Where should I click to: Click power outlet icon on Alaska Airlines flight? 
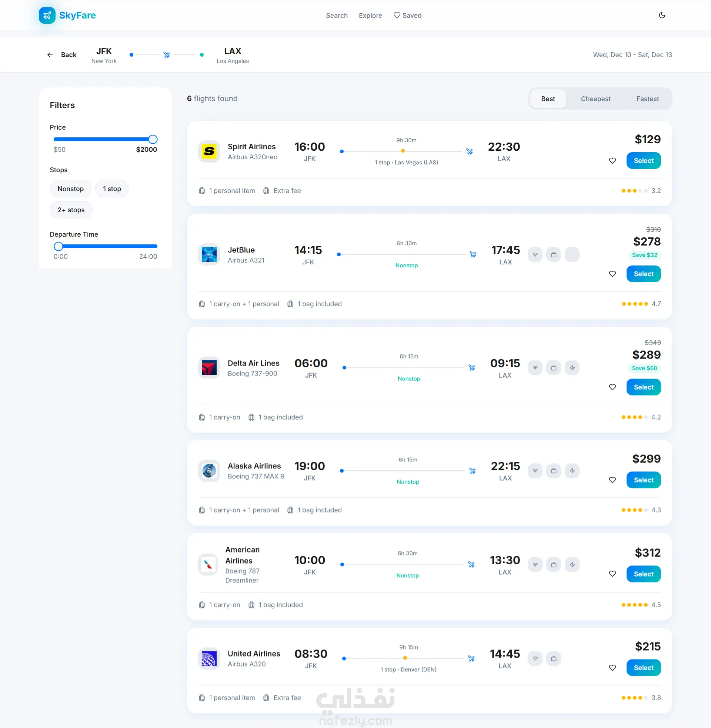(x=572, y=471)
